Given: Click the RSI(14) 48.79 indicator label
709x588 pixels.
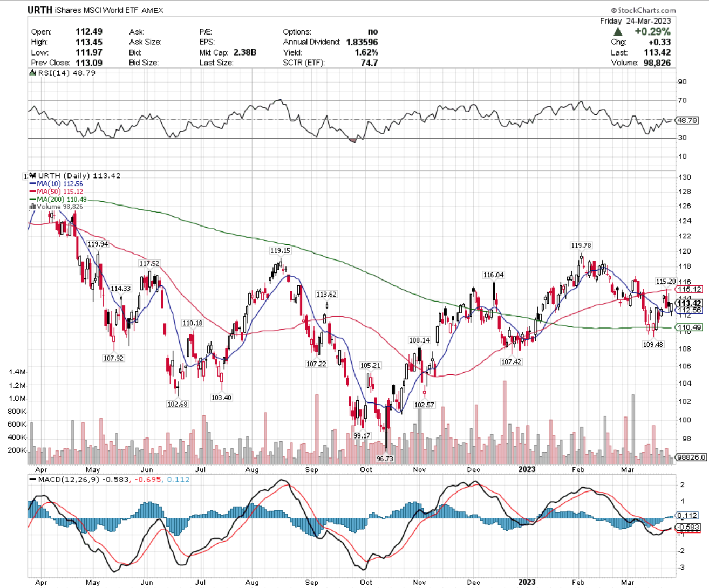Looking at the screenshot, I should click(66, 72).
